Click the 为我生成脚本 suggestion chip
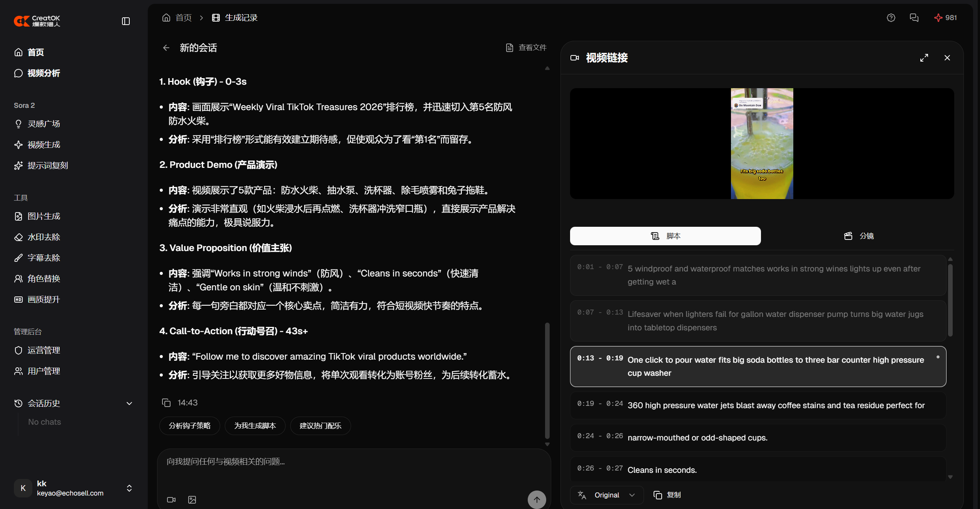Image resolution: width=980 pixels, height=509 pixels. (255, 426)
